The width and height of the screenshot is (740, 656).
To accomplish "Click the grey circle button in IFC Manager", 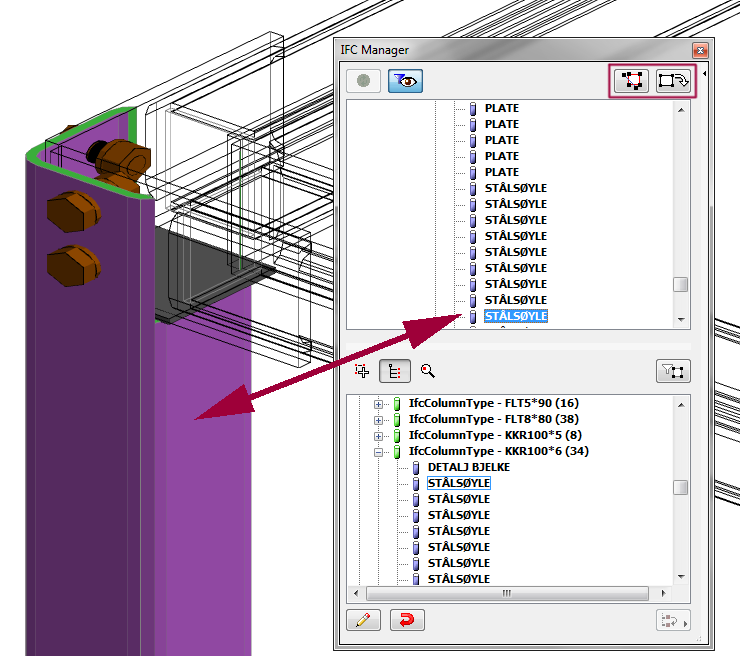I will click(363, 81).
